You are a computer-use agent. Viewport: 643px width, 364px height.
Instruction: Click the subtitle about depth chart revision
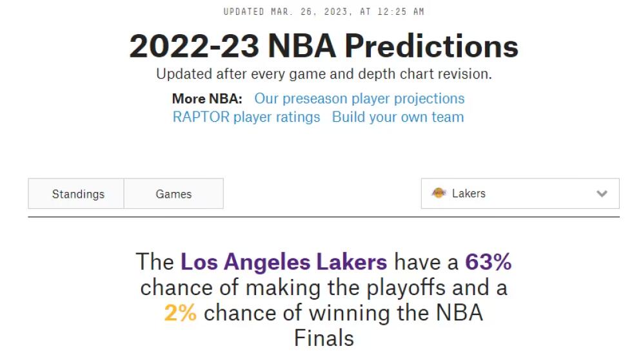coord(324,74)
